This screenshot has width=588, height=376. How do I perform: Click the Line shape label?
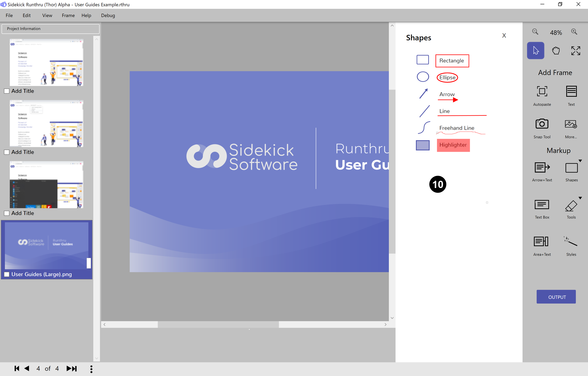[x=444, y=111]
